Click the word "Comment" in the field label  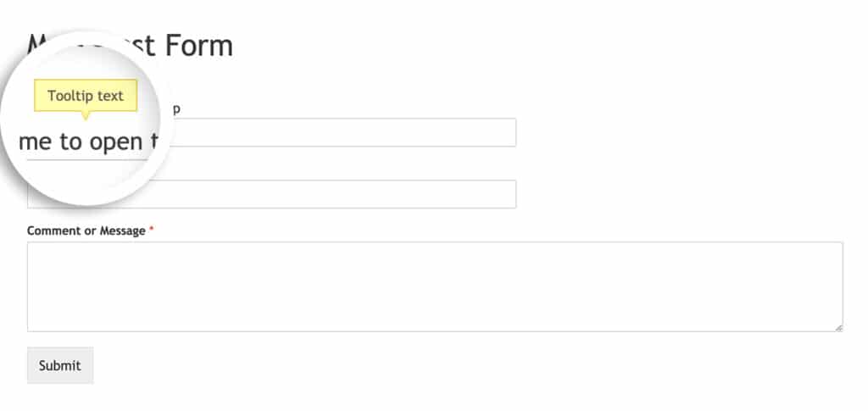click(x=54, y=230)
